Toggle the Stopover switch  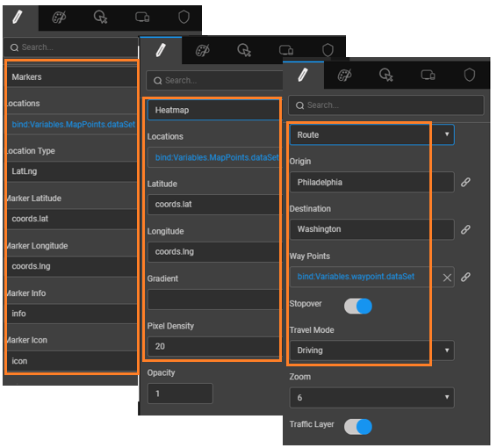358,306
